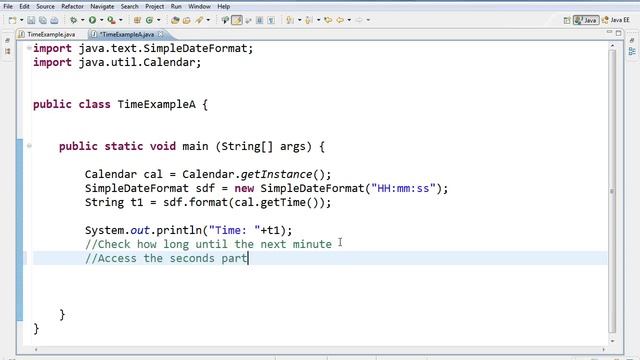Image resolution: width=640 pixels, height=360 pixels.
Task: Click the second icon in left trim bar
Action: (x=7, y=51)
